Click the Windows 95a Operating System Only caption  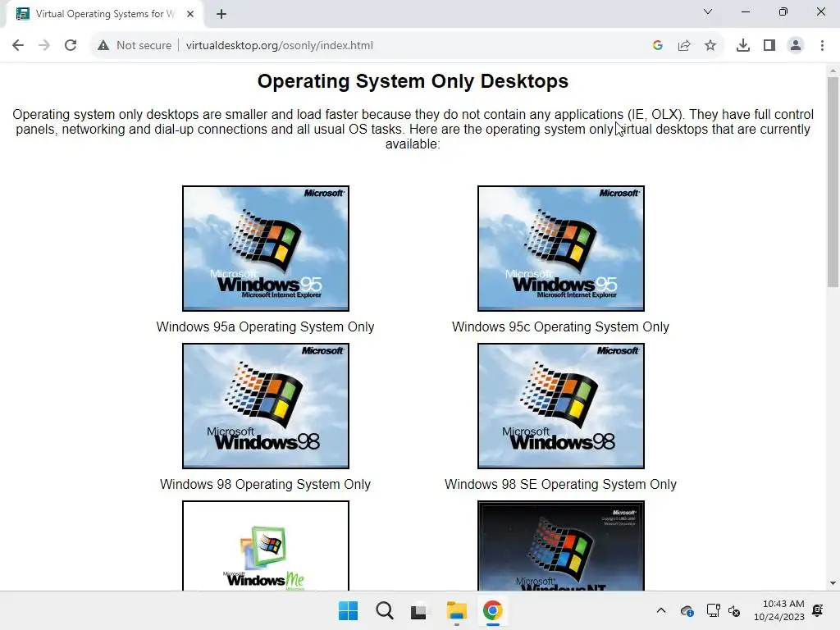point(265,326)
